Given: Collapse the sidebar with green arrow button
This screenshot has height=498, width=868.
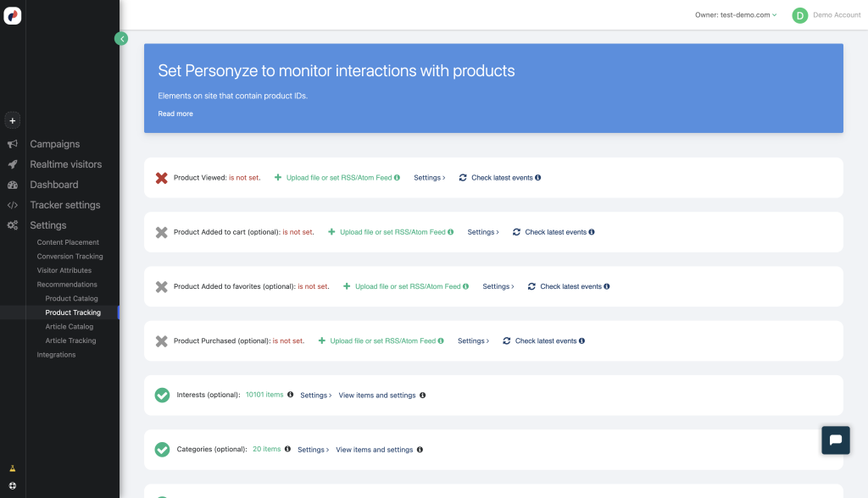Looking at the screenshot, I should click(x=121, y=39).
